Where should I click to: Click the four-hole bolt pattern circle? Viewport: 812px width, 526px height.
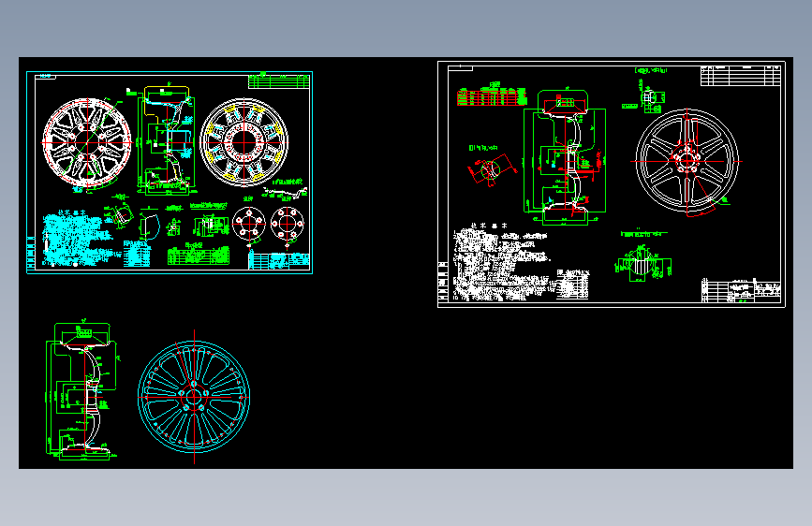coord(288,224)
